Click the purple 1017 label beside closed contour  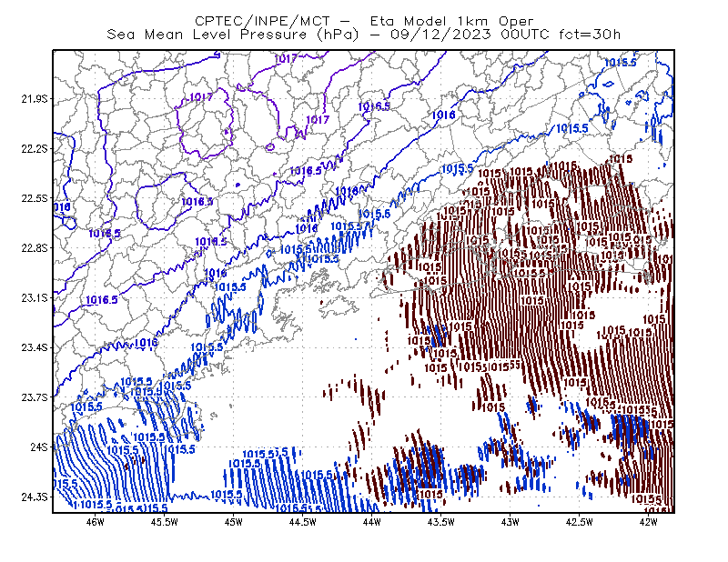tap(201, 97)
